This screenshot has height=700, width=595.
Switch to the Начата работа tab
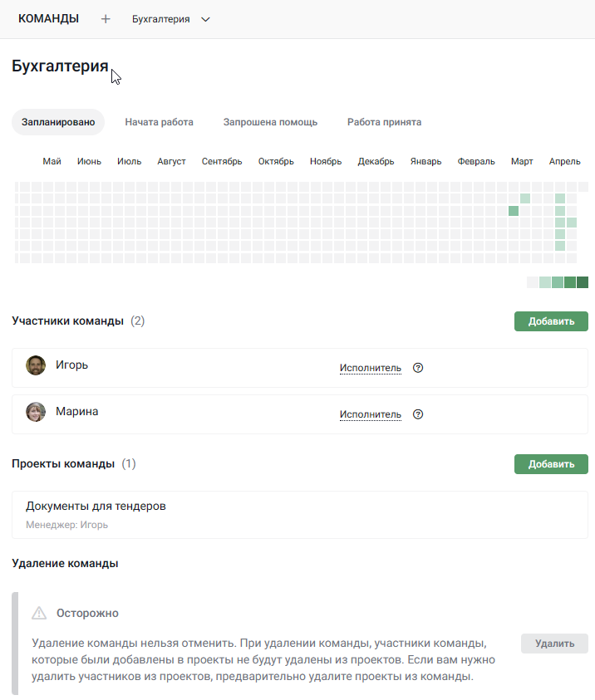[159, 122]
